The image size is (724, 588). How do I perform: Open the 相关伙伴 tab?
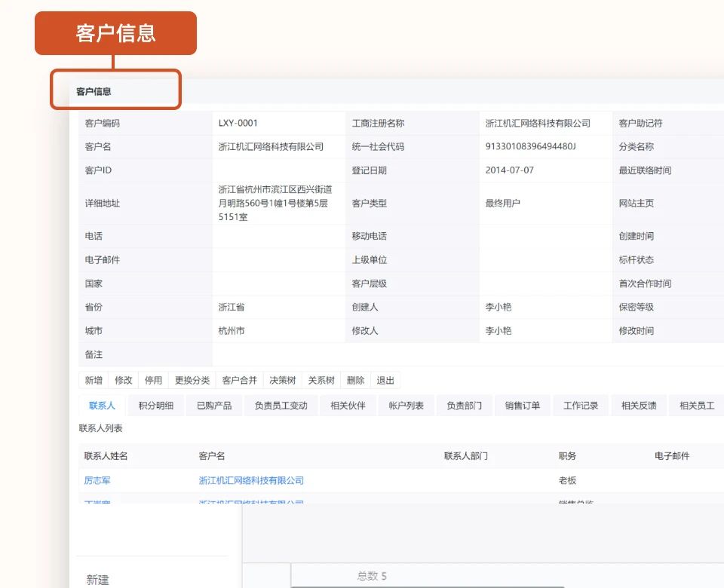(x=348, y=406)
